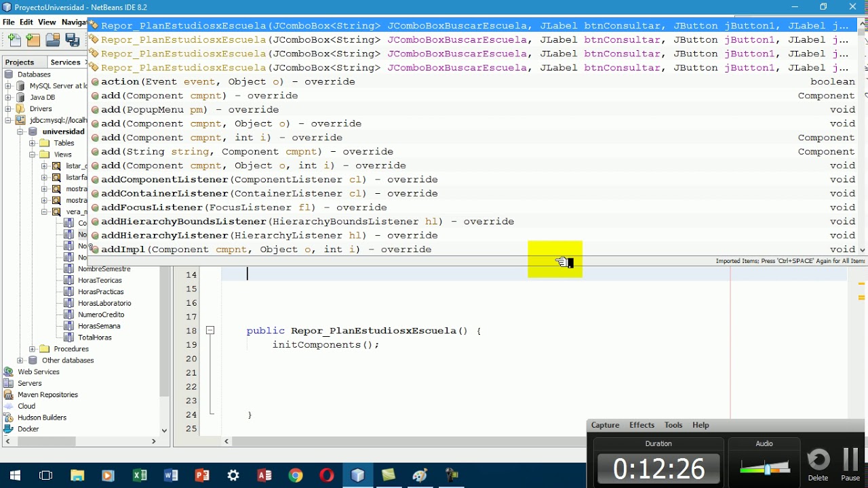
Task: Open Google Chrome from the taskbar
Action: tap(296, 475)
